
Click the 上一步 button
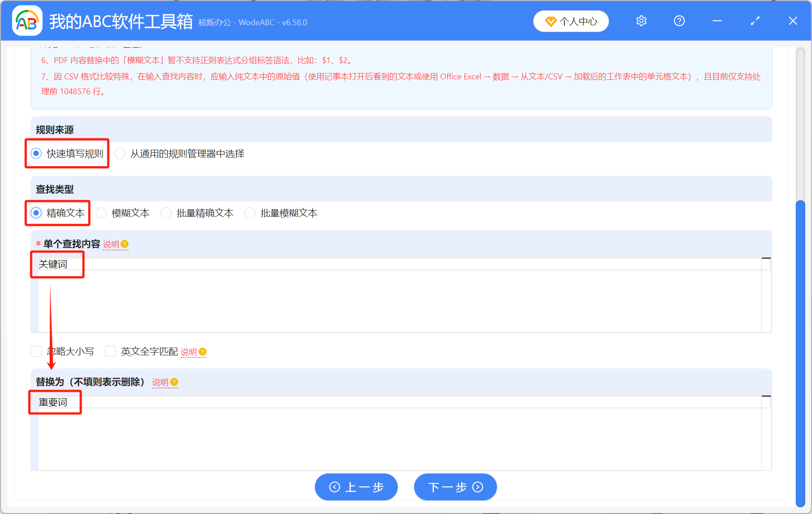point(356,487)
